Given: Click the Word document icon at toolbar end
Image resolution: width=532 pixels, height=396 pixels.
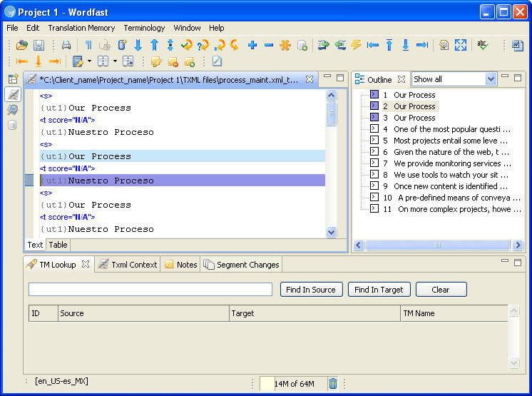Looking at the screenshot, I should (518, 45).
